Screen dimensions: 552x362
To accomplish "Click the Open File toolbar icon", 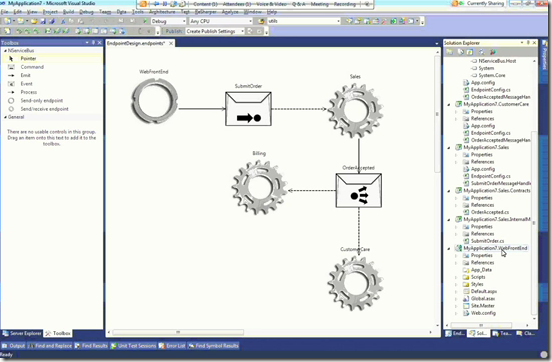I will click(x=34, y=21).
